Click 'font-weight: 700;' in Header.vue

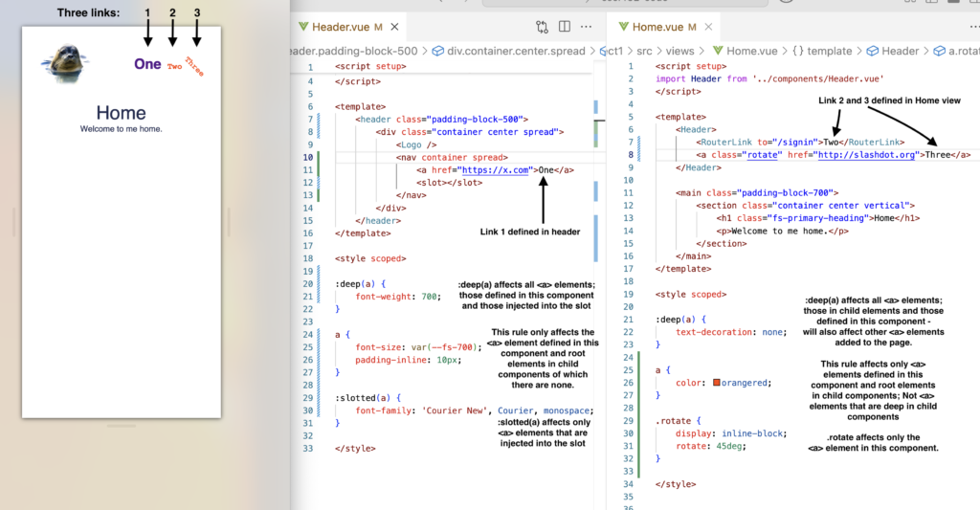(398, 297)
